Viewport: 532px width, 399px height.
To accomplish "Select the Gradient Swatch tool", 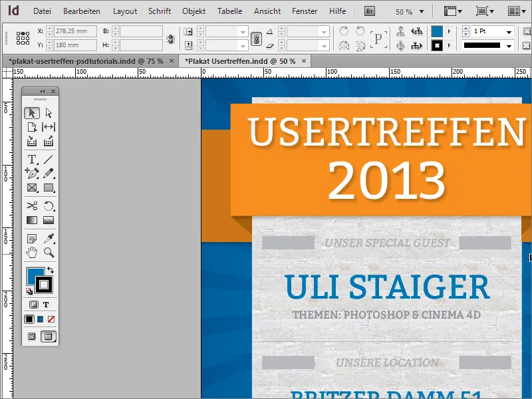I will (x=32, y=220).
